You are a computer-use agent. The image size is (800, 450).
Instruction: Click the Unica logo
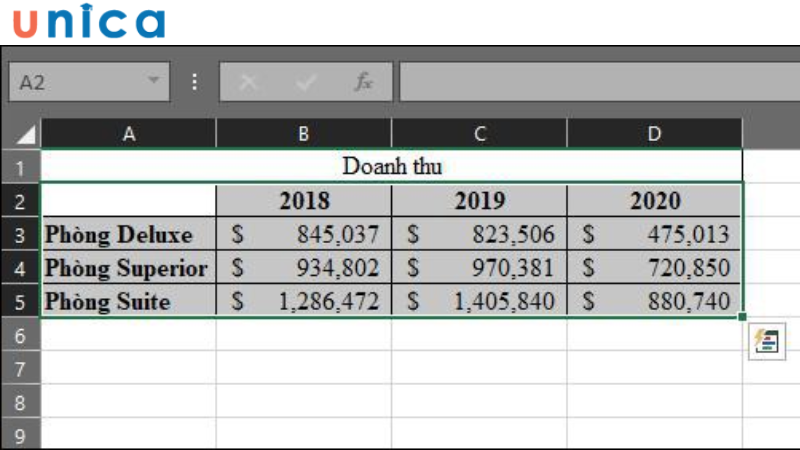[89, 21]
